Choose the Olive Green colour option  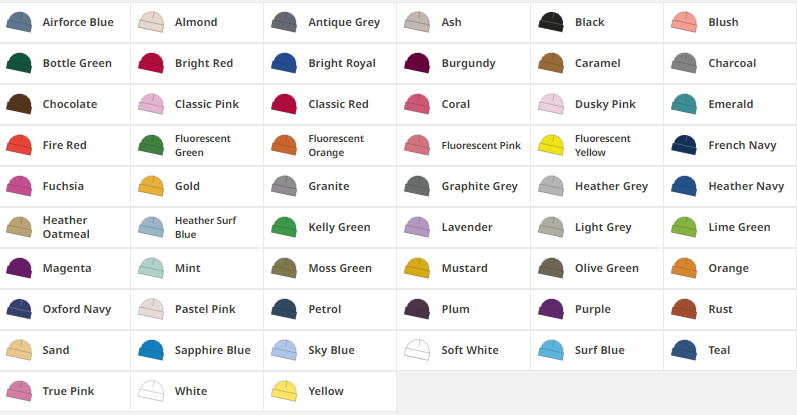click(x=597, y=269)
